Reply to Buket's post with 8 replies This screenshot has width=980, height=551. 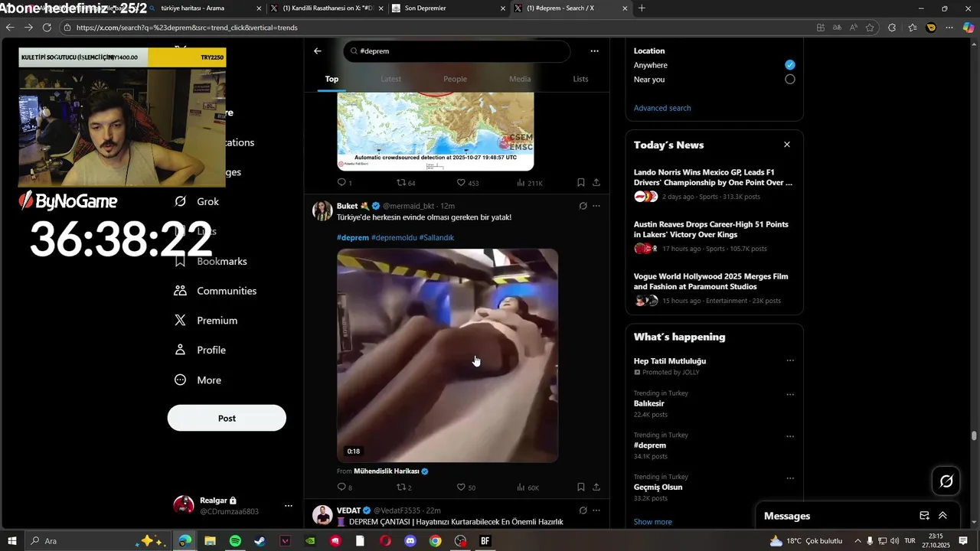[344, 487]
